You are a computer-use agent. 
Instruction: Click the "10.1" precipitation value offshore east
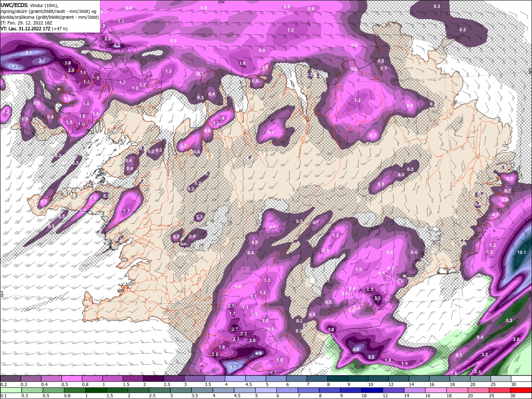click(x=522, y=252)
